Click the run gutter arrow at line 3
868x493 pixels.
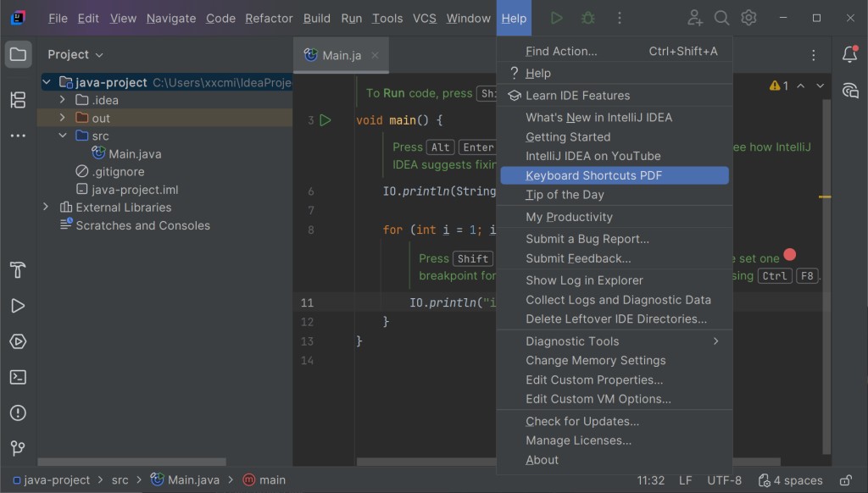click(x=325, y=120)
